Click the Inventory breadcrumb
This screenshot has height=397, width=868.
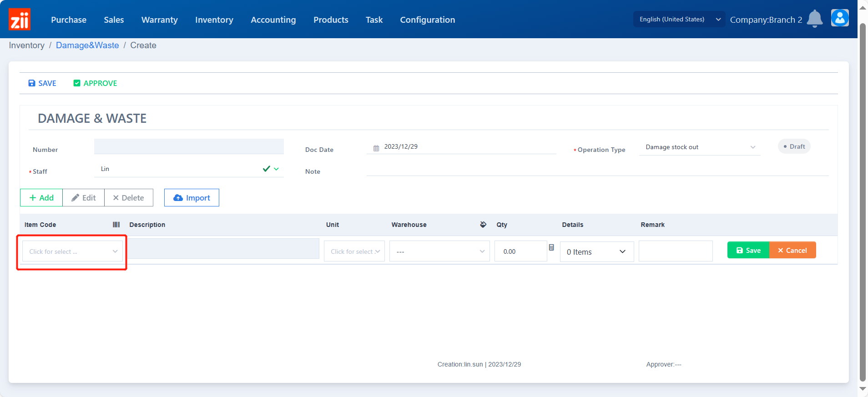(x=27, y=45)
